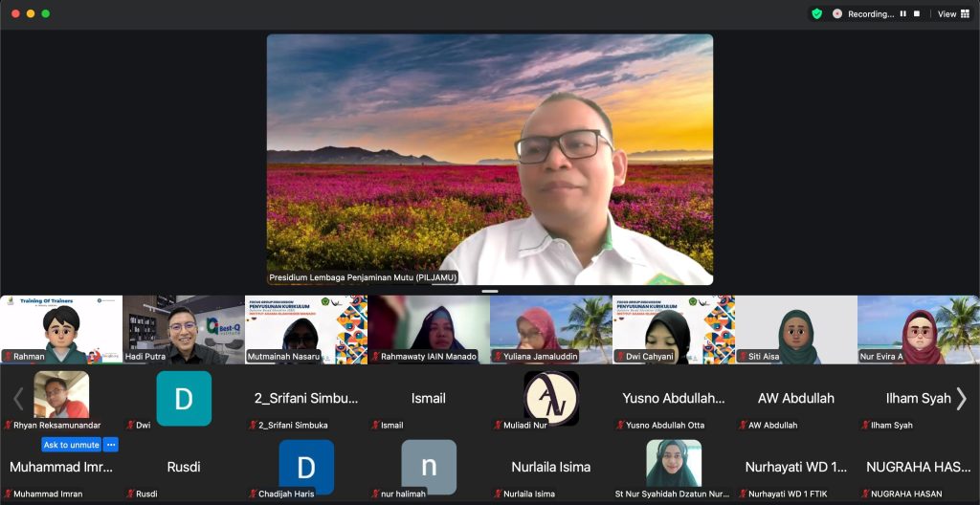The image size is (980, 505).
Task: Select the teal 'D' avatar for Dwi
Action: 184,398
